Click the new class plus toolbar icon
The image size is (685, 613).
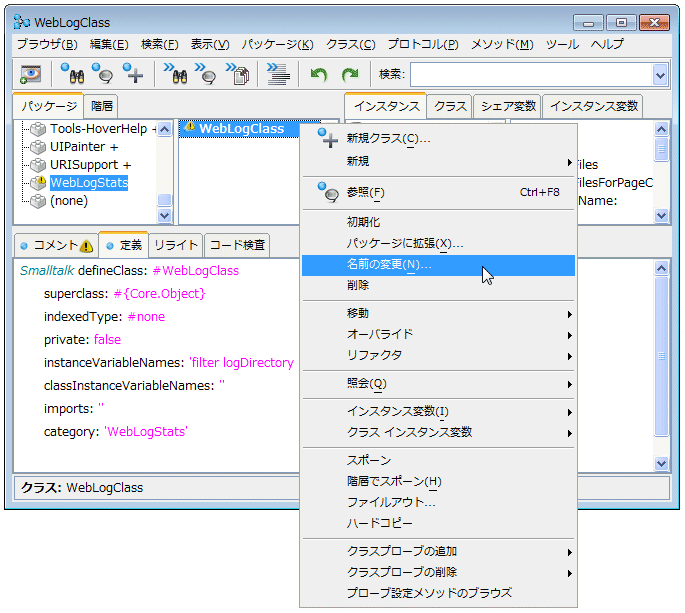(133, 74)
